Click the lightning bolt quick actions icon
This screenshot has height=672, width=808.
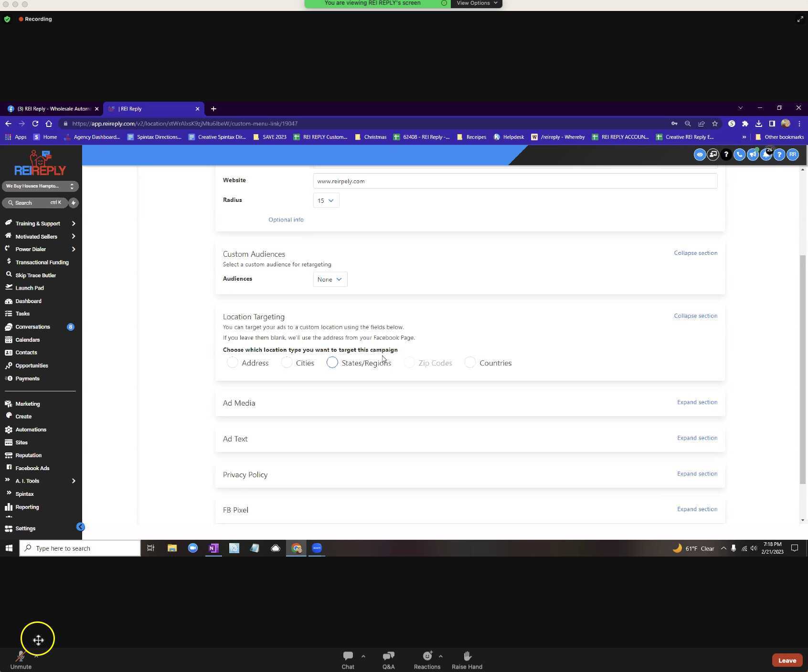[x=73, y=203]
